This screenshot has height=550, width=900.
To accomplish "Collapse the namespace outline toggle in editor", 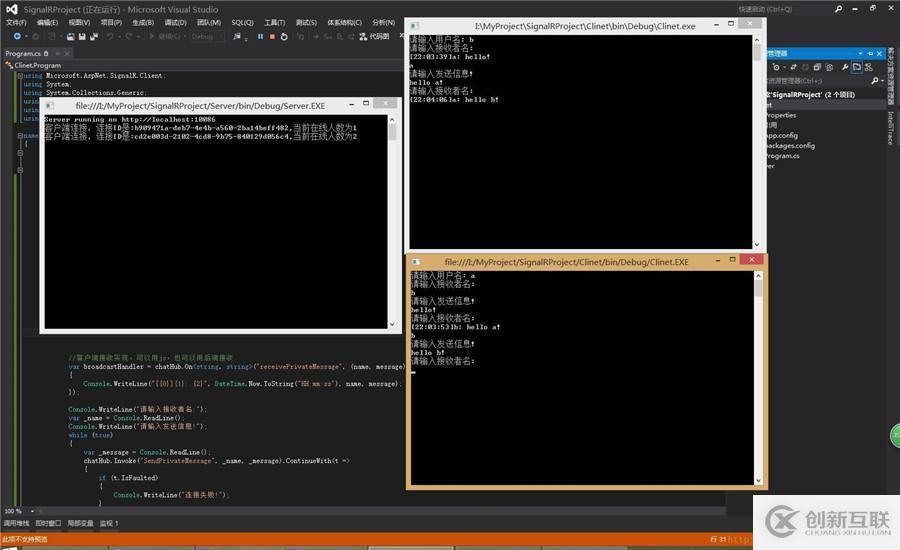I will 20,136.
